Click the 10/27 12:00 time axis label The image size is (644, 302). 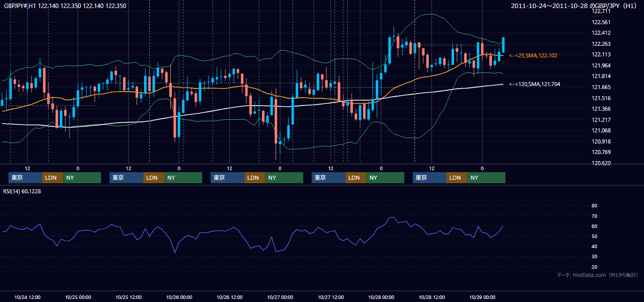331,297
